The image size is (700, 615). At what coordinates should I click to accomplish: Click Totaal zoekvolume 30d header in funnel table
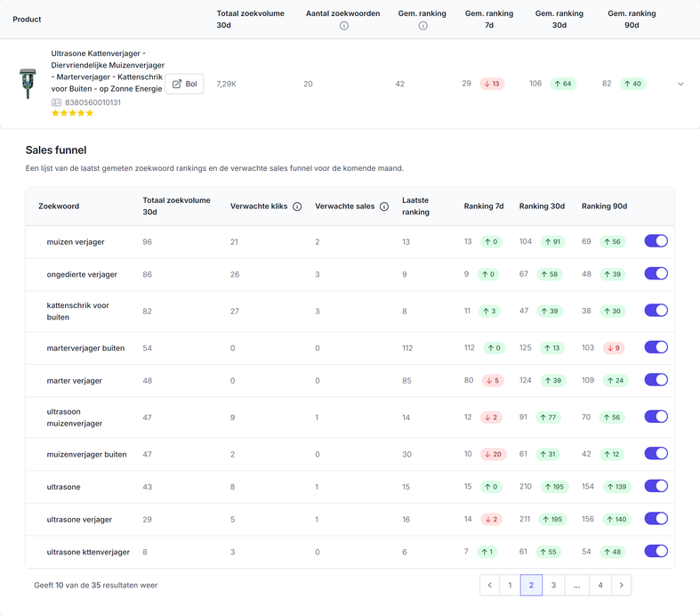click(x=176, y=206)
